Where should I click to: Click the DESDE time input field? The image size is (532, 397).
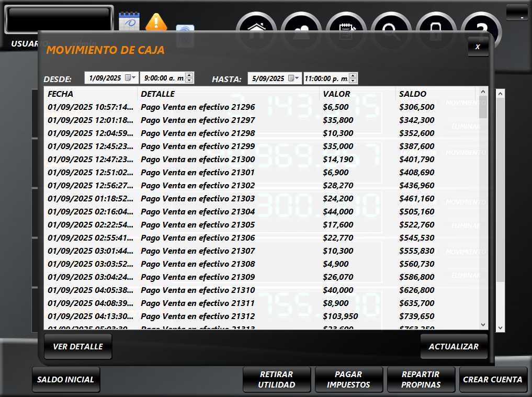(x=163, y=78)
